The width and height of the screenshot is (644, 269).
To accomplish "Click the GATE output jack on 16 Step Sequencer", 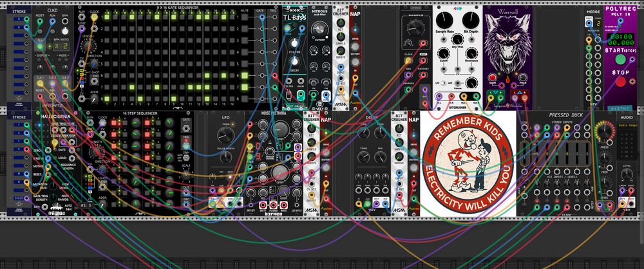I will coord(187,127).
